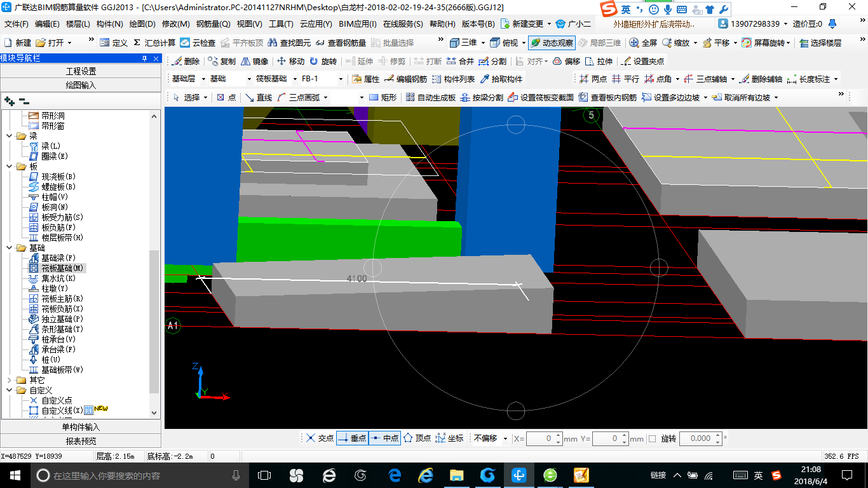Viewport: 868px width, 488px height.
Task: Open 设置夹点 grip setting tool
Action: 642,62
